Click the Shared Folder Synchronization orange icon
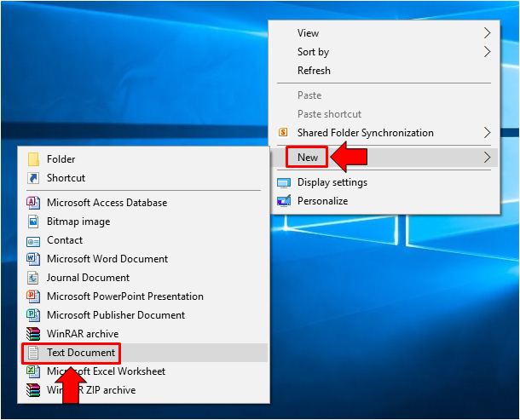This screenshot has width=520, height=420. pyautogui.click(x=283, y=132)
